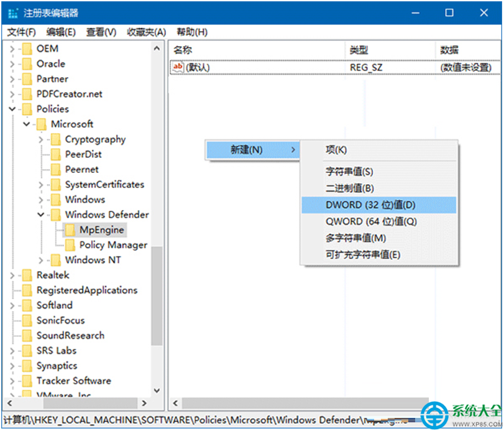The height and width of the screenshot is (431, 504).
Task: Click value pane scroll left arrow
Action: (175, 404)
